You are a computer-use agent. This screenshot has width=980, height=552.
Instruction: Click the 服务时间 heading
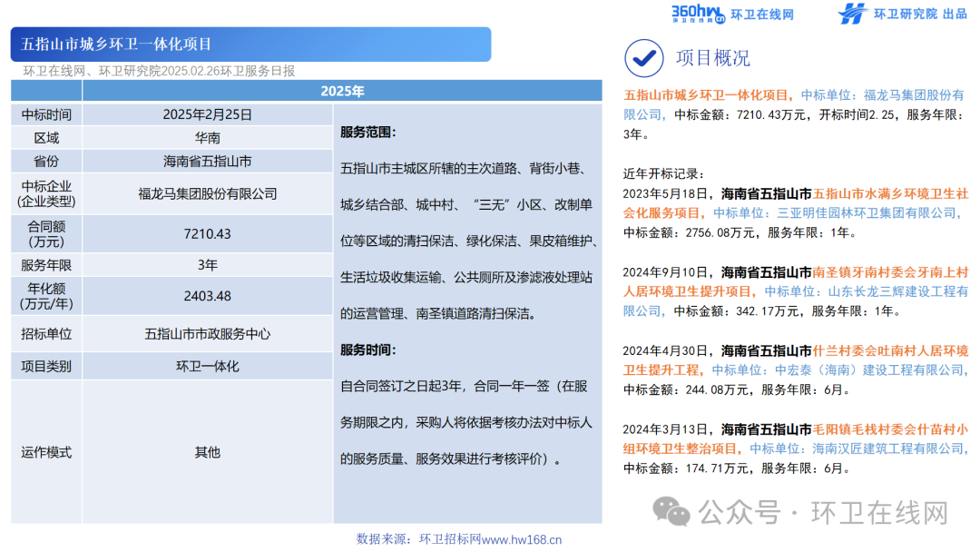[x=368, y=350]
